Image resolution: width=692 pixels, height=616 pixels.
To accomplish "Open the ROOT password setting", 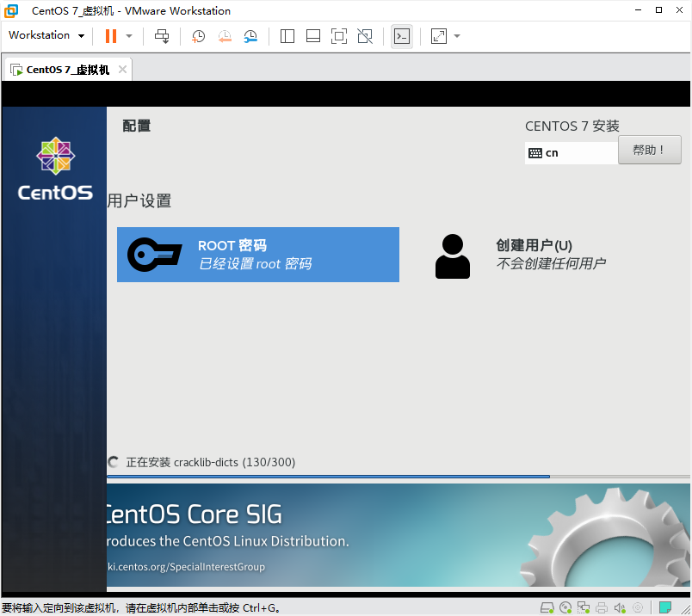I will point(258,255).
